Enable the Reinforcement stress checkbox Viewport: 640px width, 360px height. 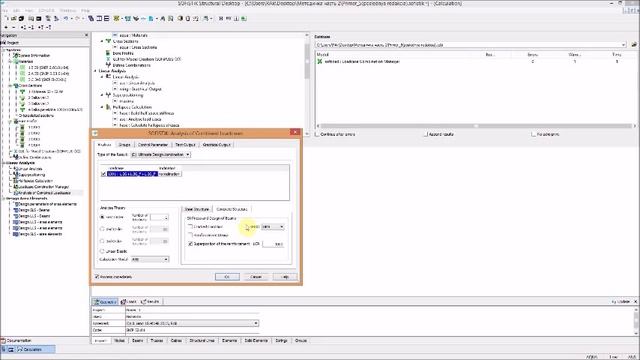tap(190, 235)
